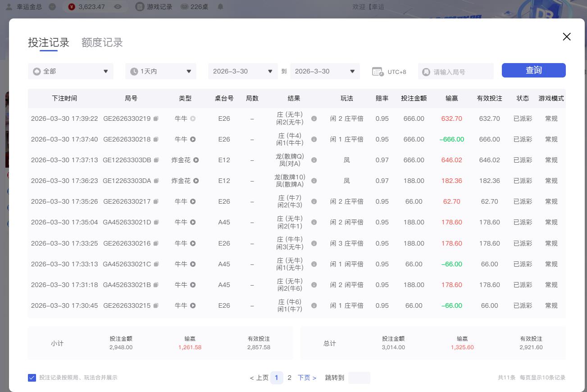Open the start date 2026-3-30 dropdown
This screenshot has width=587, height=392.
tap(242, 71)
